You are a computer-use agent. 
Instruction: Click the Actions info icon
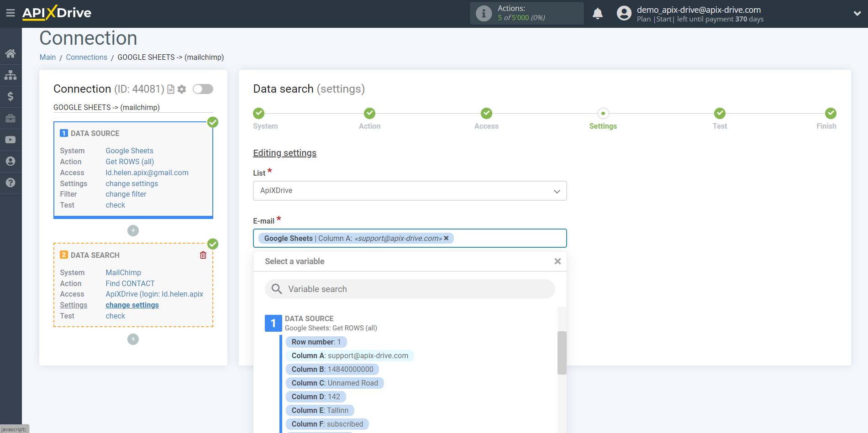coord(484,13)
